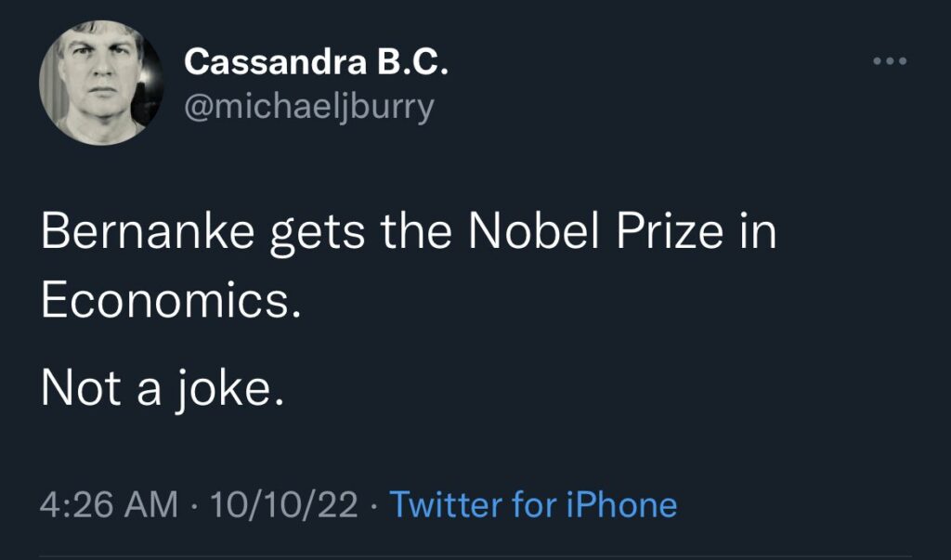The image size is (951, 560).
Task: Tap the Cassandra B.C. profile picture
Action: click(100, 83)
